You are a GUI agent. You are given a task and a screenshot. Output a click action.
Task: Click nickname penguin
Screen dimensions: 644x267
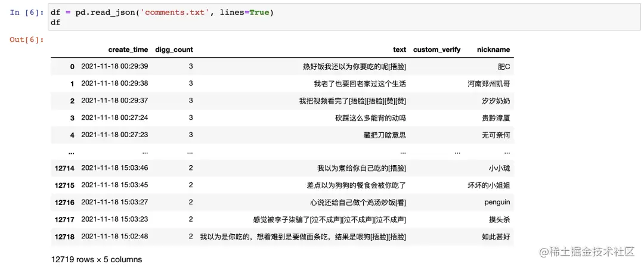click(x=497, y=203)
